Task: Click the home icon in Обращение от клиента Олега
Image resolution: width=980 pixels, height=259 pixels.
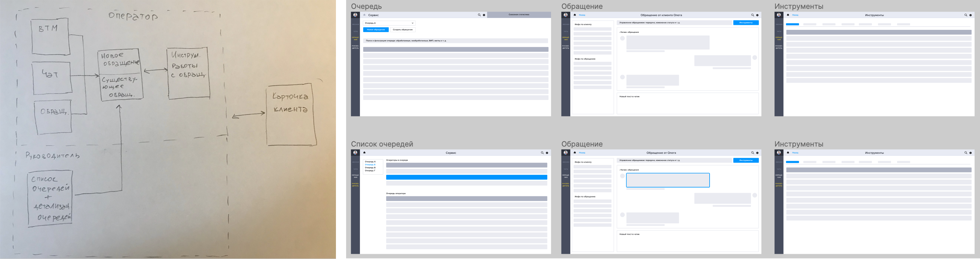Action: 575,15
